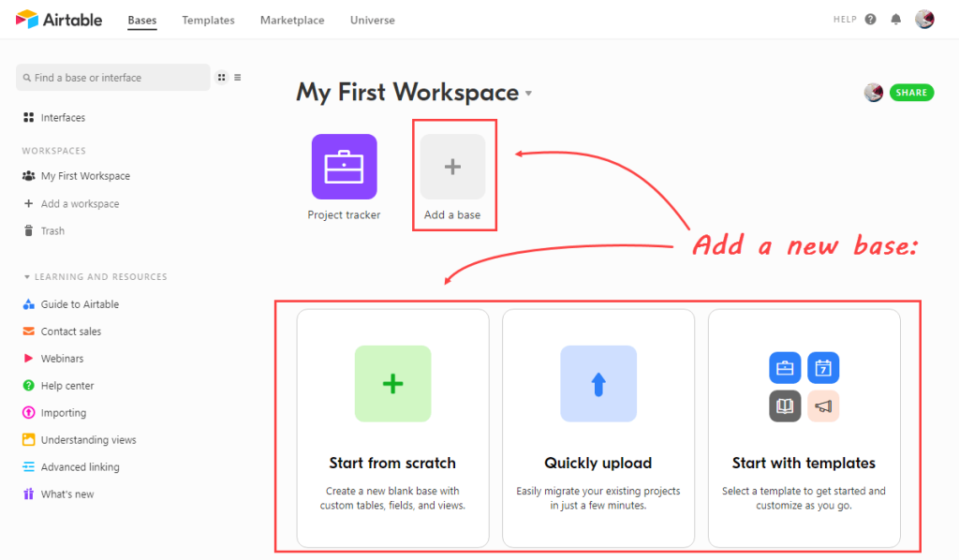The width and height of the screenshot is (959, 560).
Task: Click the search magnifier icon
Action: coord(27,78)
